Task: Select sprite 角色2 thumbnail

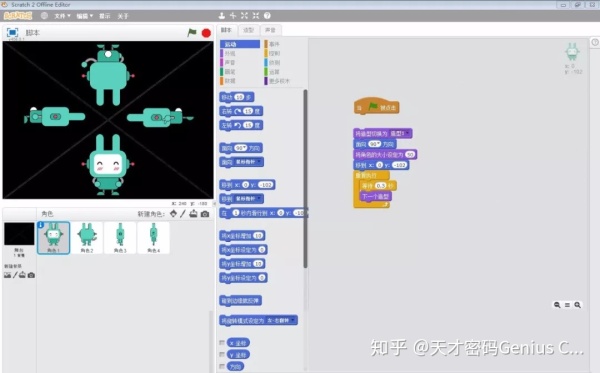Action: pyautogui.click(x=87, y=238)
